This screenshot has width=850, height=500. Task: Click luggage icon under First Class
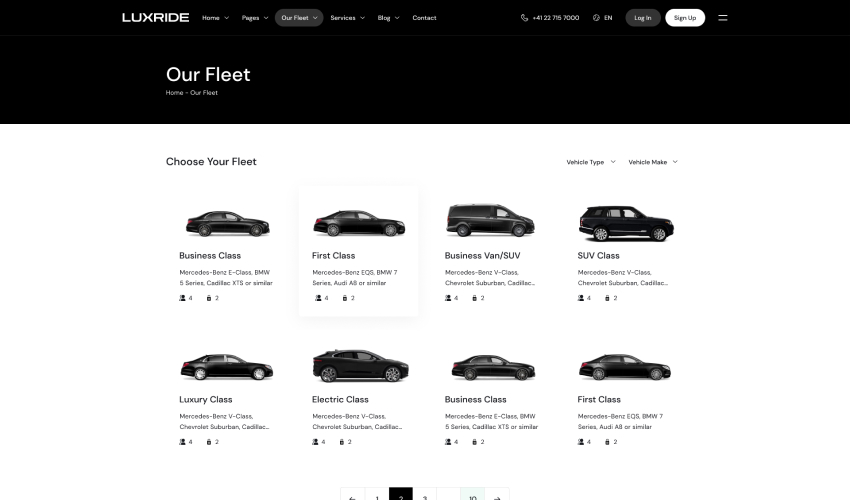(344, 298)
